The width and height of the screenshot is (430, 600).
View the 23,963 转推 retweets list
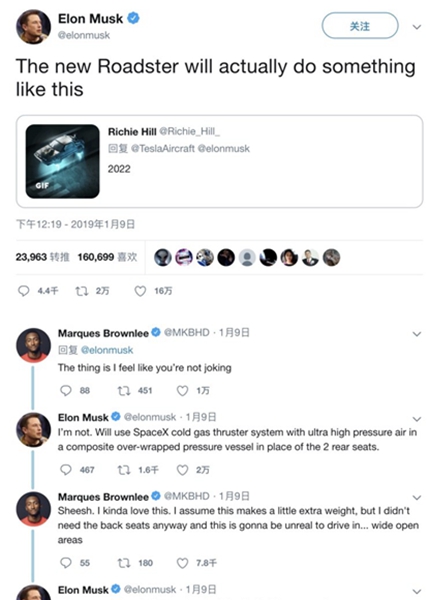coord(42,257)
